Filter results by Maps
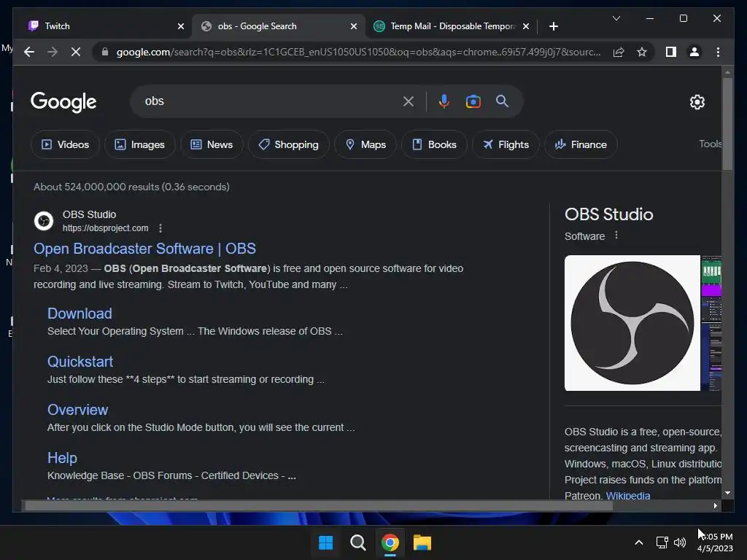This screenshot has width=747, height=560. tap(365, 144)
